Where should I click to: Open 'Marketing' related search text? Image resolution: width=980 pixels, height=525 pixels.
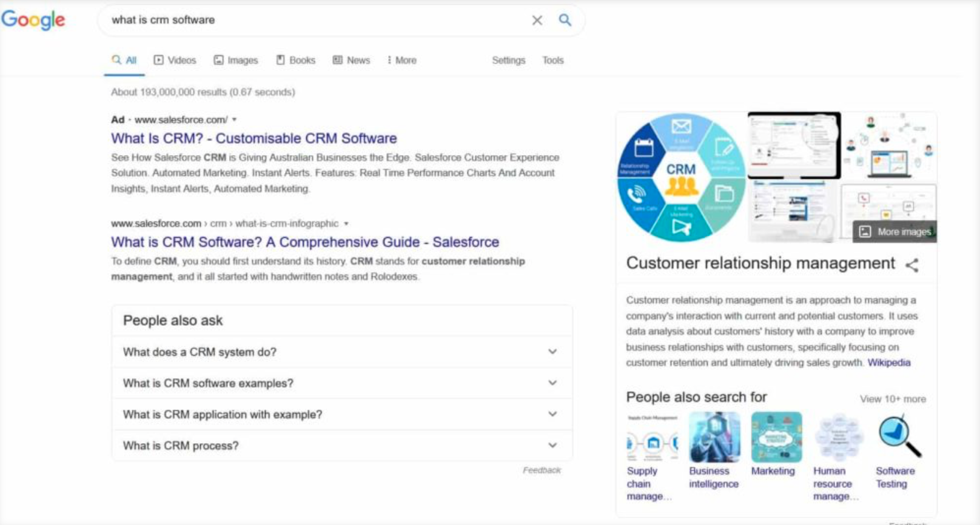coord(773,471)
